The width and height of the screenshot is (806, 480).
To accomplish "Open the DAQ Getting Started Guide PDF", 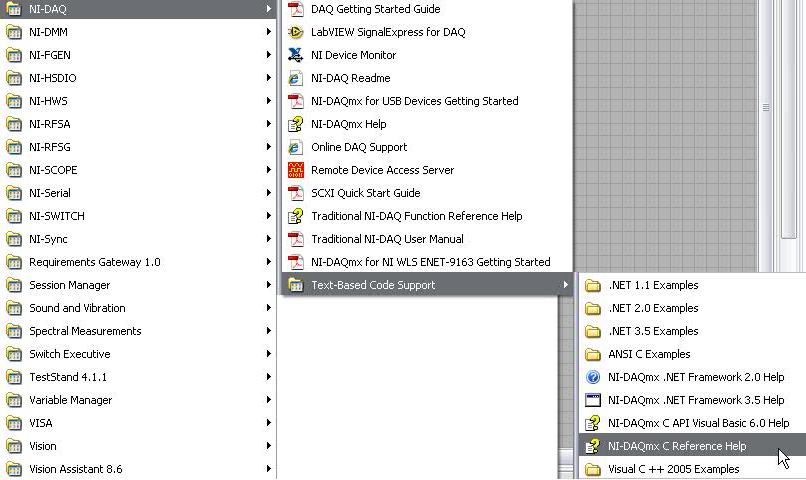I will click(x=427, y=9).
